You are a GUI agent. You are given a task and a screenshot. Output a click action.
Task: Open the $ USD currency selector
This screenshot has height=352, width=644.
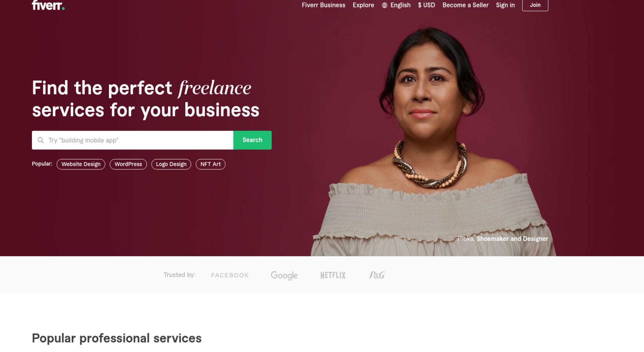(426, 5)
